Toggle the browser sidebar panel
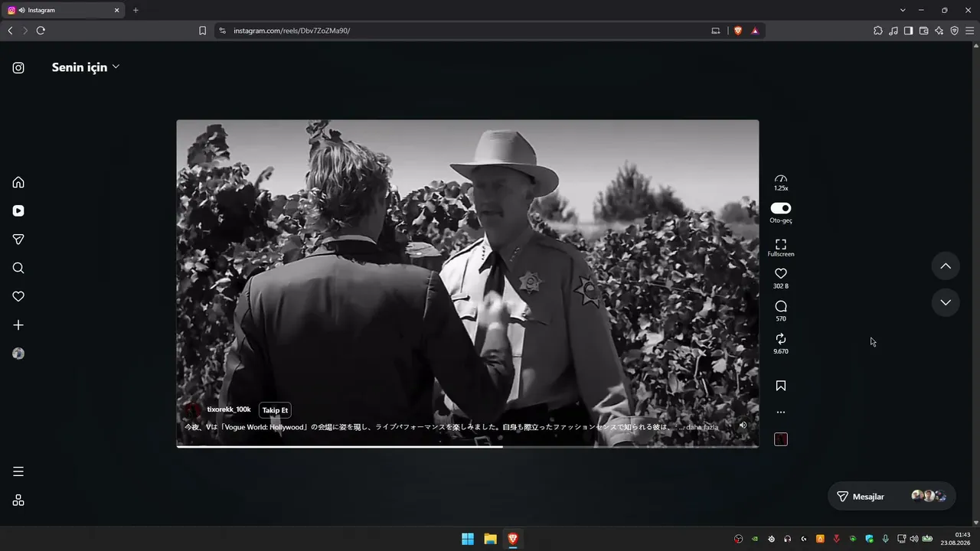This screenshot has height=551, width=980. coord(908,31)
